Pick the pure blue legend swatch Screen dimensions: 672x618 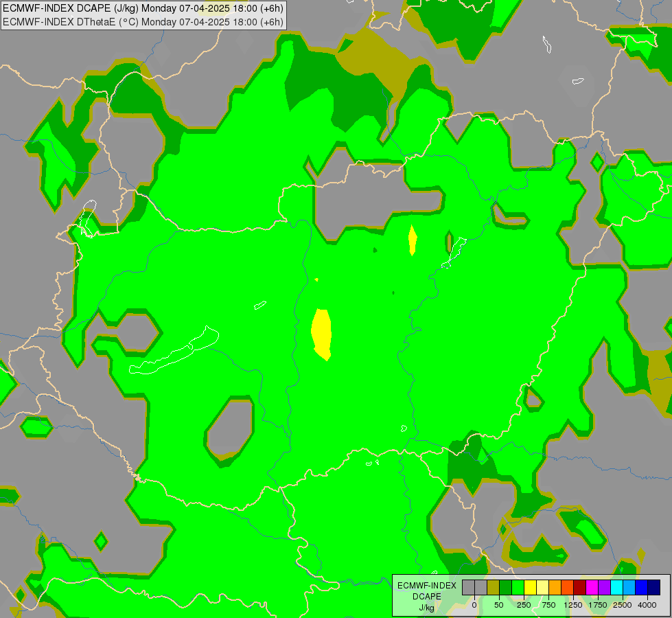tap(642, 588)
